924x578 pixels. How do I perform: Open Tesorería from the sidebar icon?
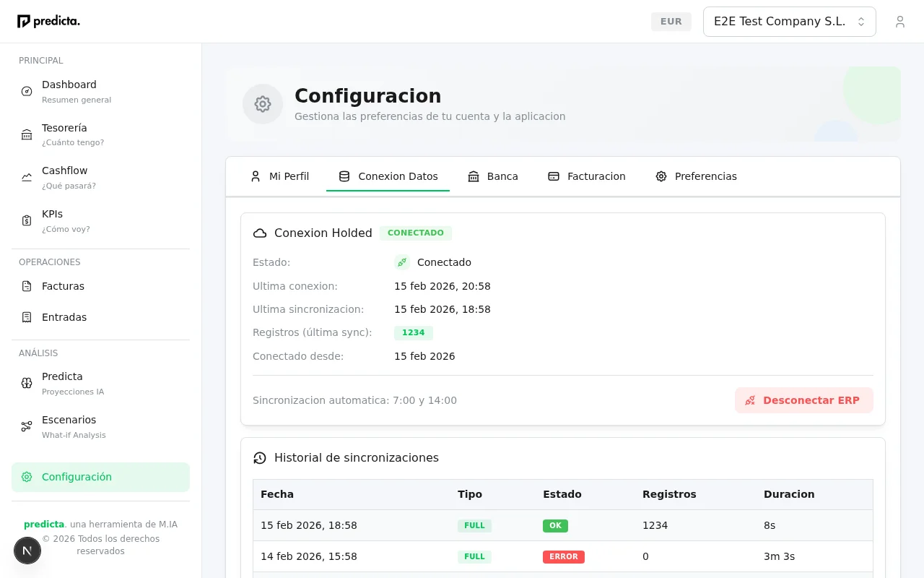27,134
